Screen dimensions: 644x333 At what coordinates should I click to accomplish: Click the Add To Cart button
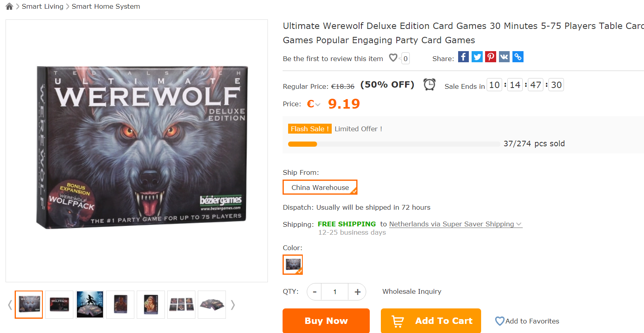coord(431,321)
